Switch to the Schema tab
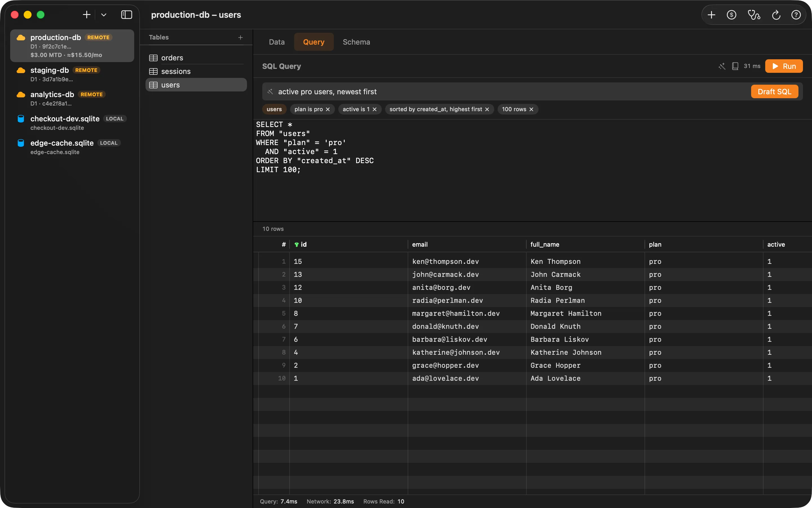 pyautogui.click(x=356, y=42)
